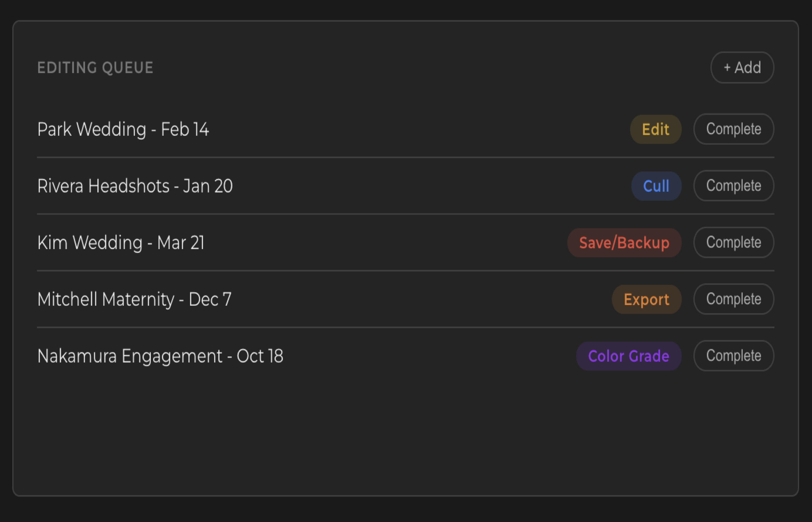Mark Park Wedding as Complete

(x=733, y=129)
